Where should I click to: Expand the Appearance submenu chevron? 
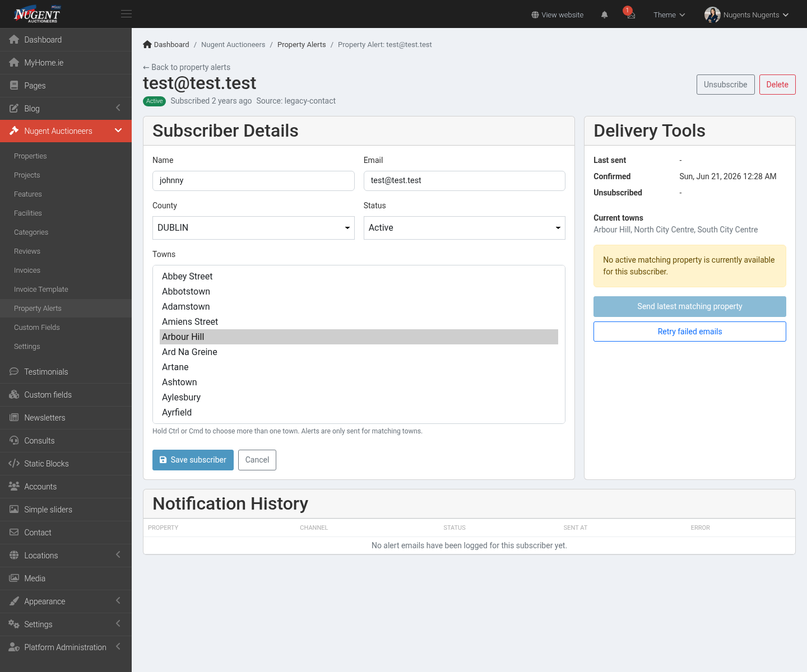118,600
